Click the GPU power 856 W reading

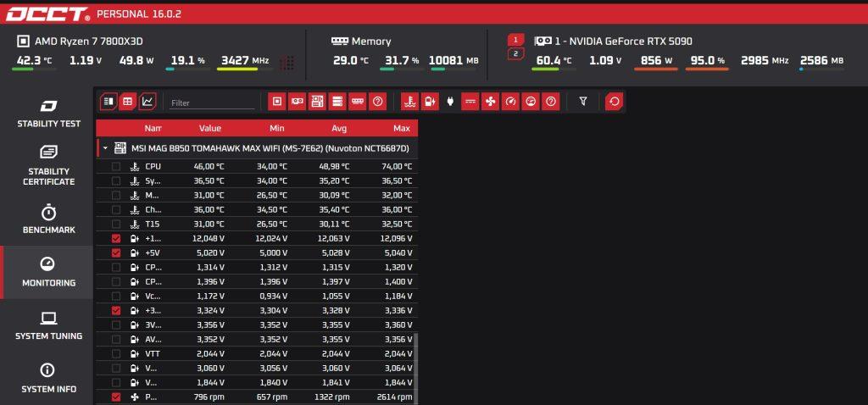point(655,60)
